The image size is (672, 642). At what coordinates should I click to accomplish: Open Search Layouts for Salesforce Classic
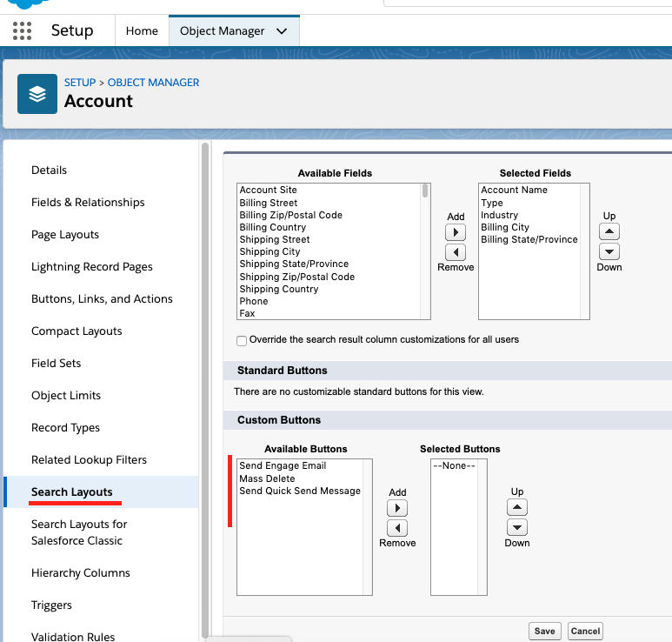coord(79,532)
